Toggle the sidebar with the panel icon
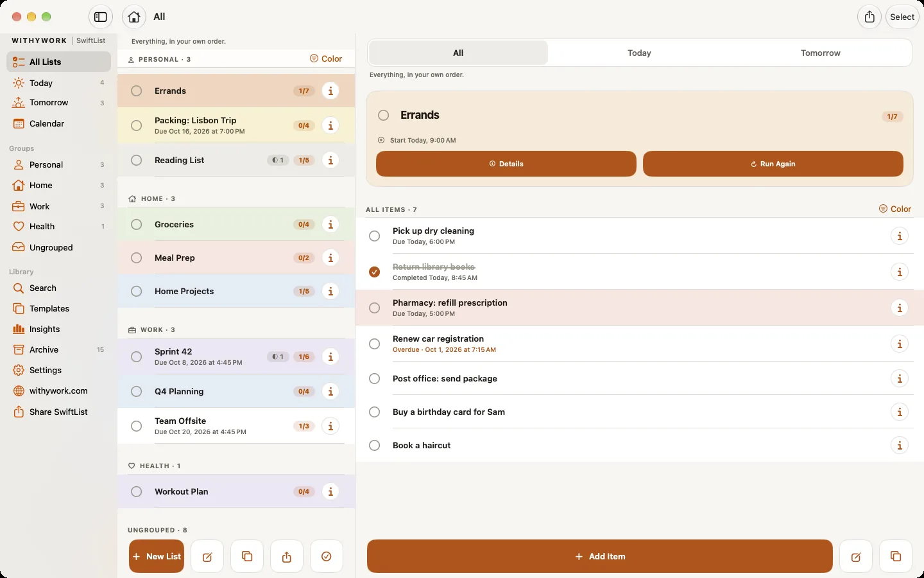The width and height of the screenshot is (924, 578). tap(101, 17)
